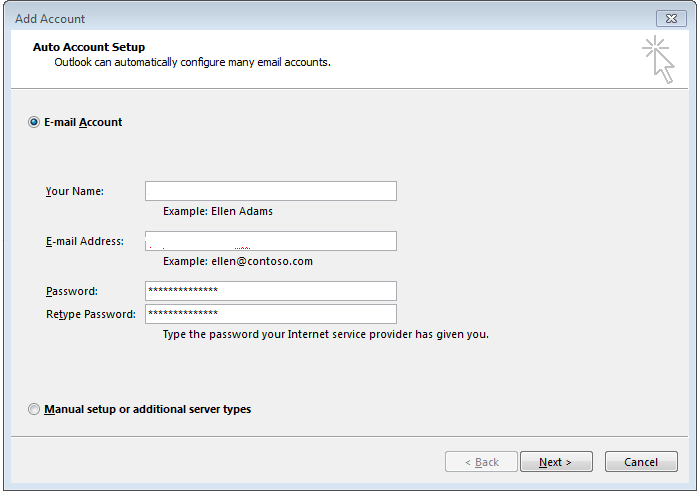Click the ellen@contoso.com example text
Screen dimensions: 697x494
coord(238,261)
